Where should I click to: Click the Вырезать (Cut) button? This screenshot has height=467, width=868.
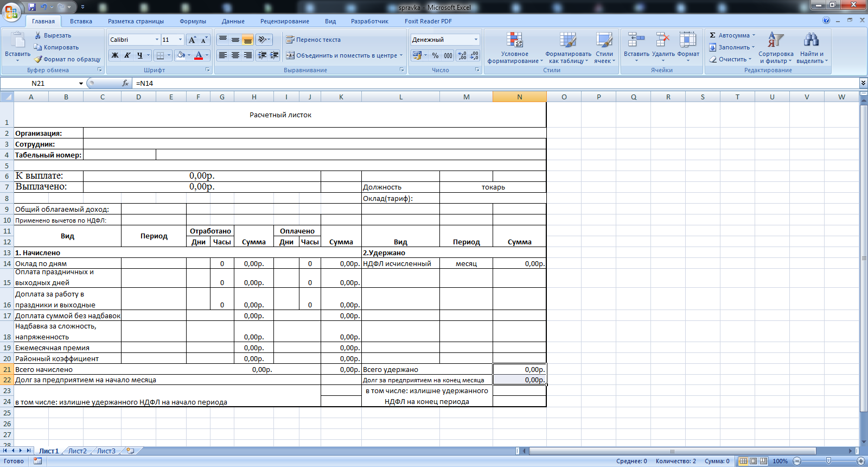pyautogui.click(x=53, y=35)
